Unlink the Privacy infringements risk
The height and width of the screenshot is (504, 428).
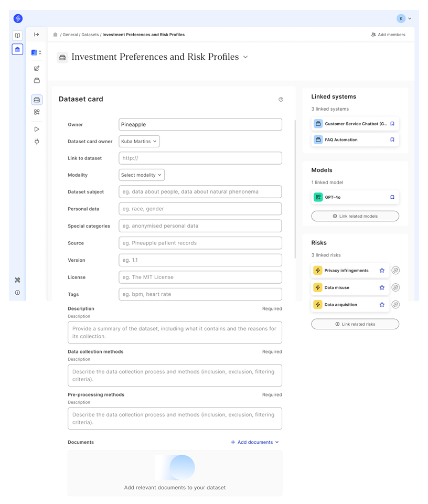tap(395, 271)
